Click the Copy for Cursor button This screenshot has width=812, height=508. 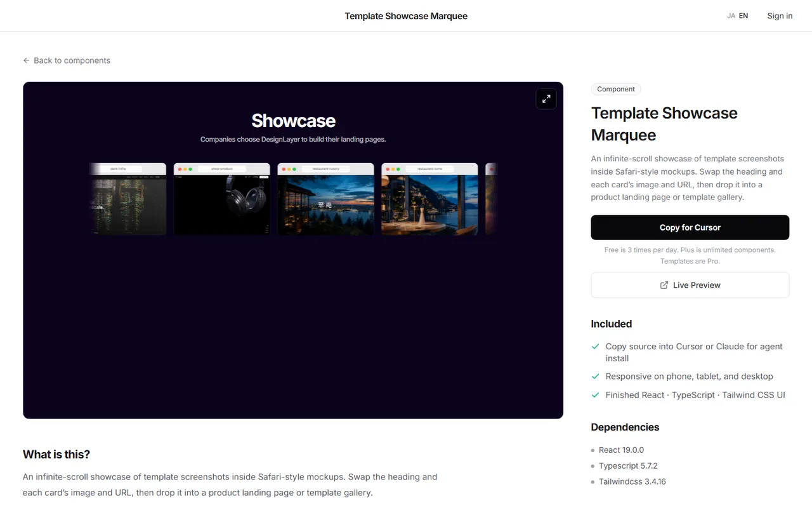(x=690, y=227)
